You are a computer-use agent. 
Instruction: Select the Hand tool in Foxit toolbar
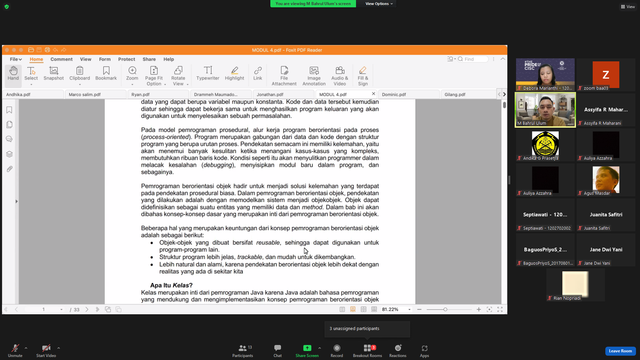coord(13,74)
